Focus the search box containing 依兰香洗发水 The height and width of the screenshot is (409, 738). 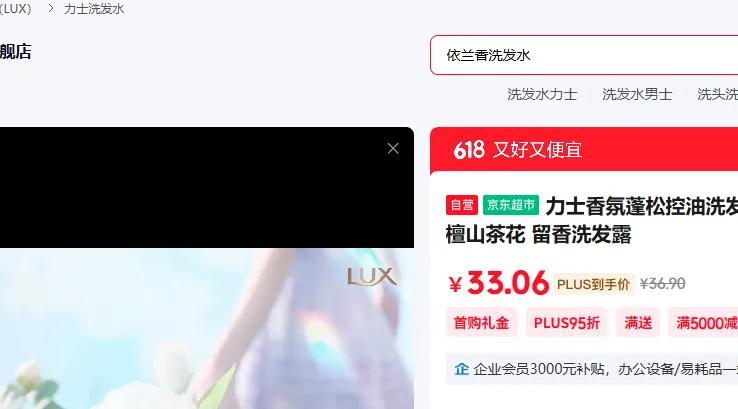584,55
